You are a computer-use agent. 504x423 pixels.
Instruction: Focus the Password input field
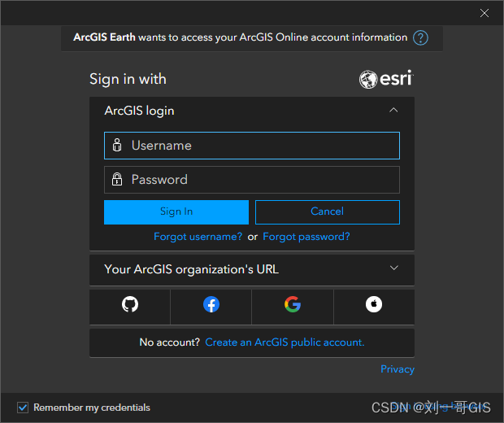point(252,180)
